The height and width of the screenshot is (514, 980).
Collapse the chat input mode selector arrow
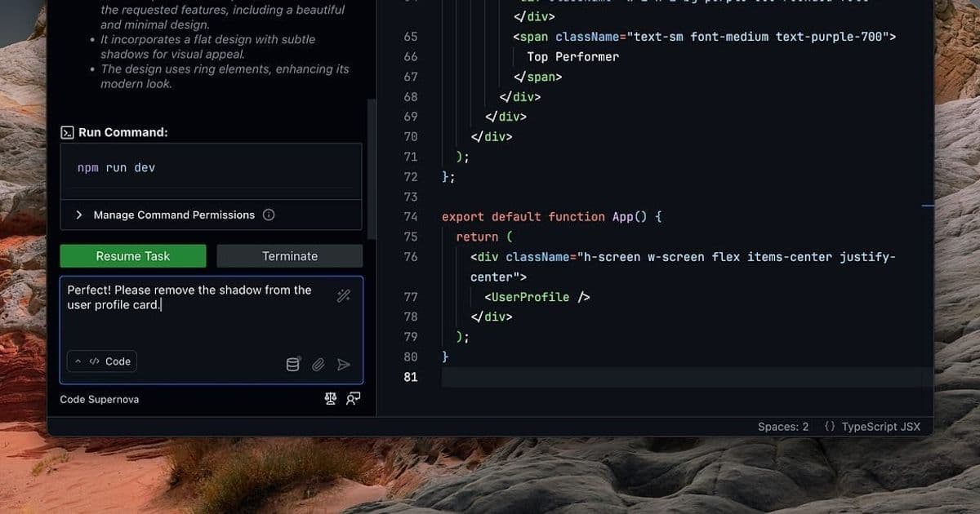78,361
